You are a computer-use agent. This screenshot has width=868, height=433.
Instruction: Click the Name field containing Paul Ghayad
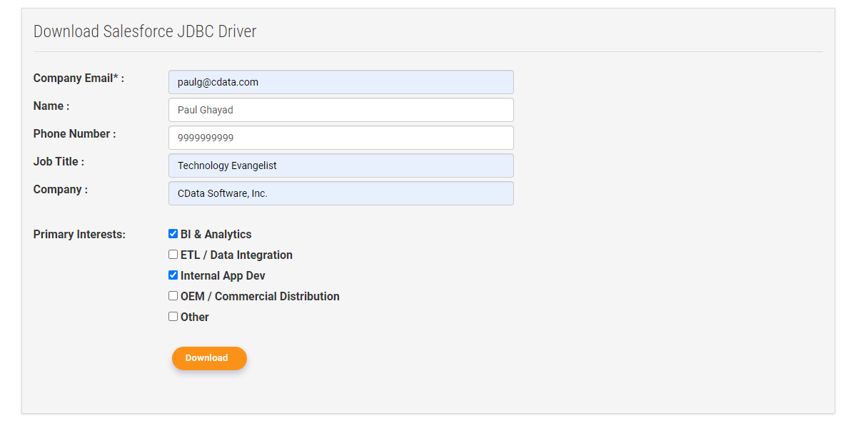coord(340,110)
